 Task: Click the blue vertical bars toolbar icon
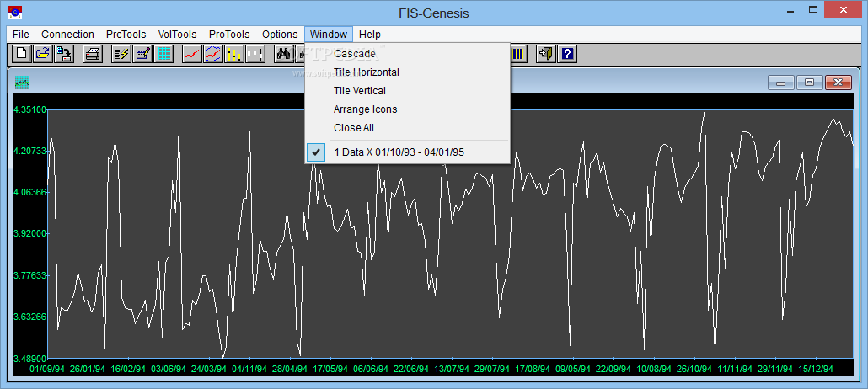(517, 54)
